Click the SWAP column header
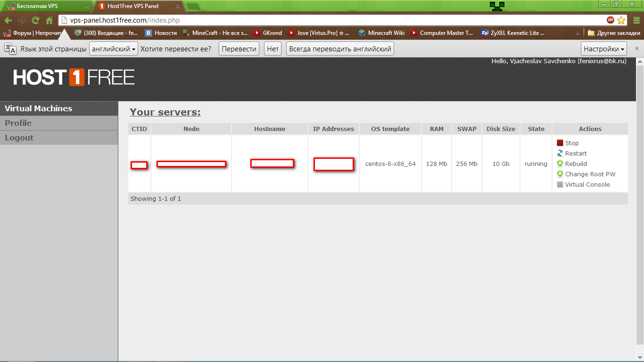Viewport: 644px width, 362px height. pyautogui.click(x=467, y=129)
